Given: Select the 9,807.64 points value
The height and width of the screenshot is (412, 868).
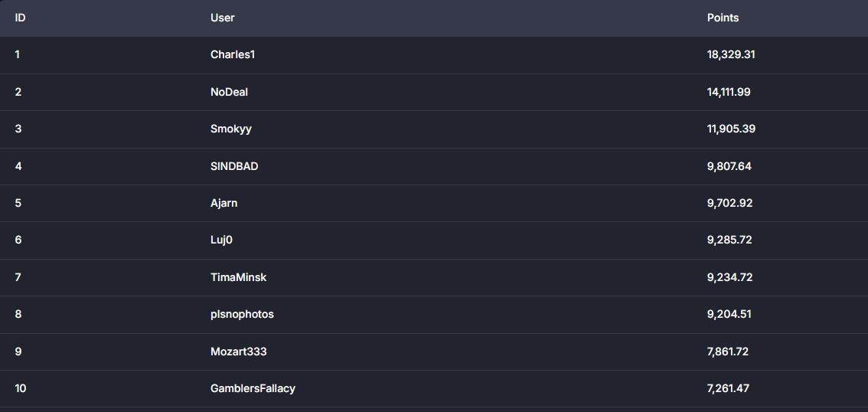Looking at the screenshot, I should click(729, 166).
